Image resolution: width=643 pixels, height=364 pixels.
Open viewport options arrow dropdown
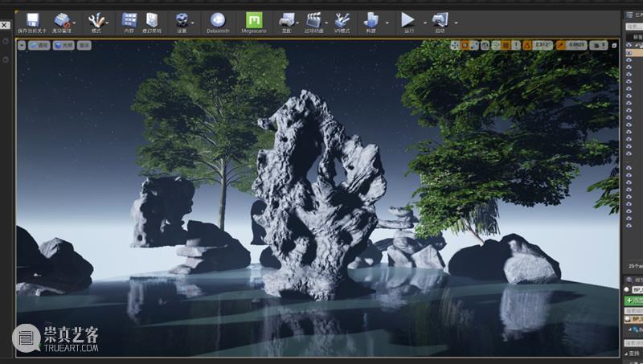(x=22, y=46)
